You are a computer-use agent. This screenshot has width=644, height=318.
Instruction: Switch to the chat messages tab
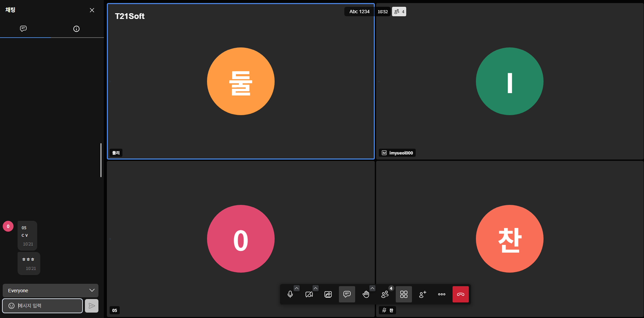[x=23, y=29]
